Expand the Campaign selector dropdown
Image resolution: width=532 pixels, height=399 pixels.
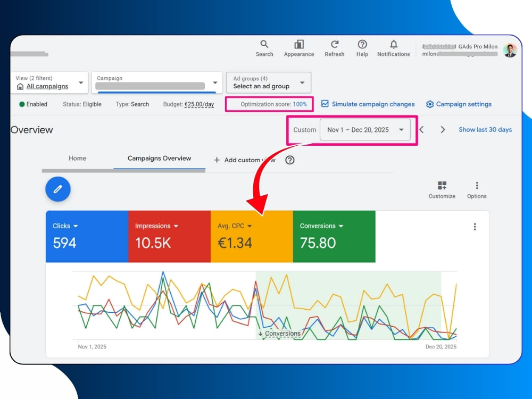click(215, 82)
